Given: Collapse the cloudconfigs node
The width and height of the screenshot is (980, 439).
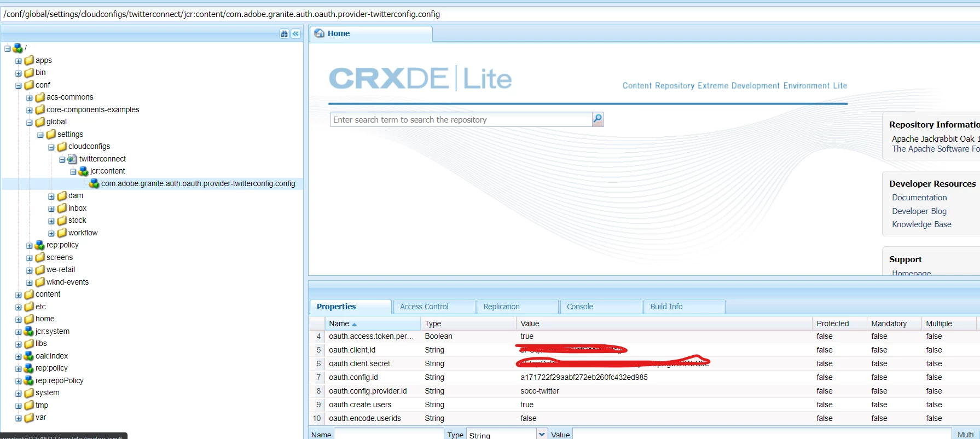Looking at the screenshot, I should point(51,147).
